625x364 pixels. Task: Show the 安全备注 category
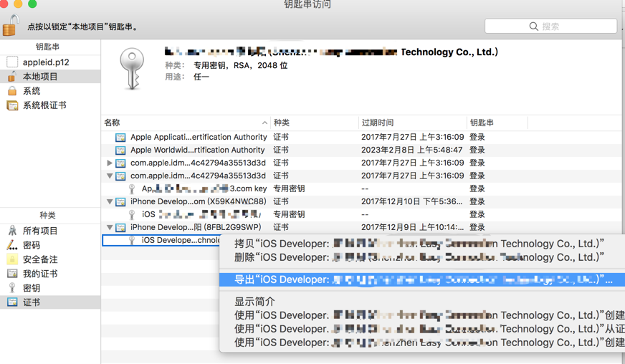[x=50, y=259]
